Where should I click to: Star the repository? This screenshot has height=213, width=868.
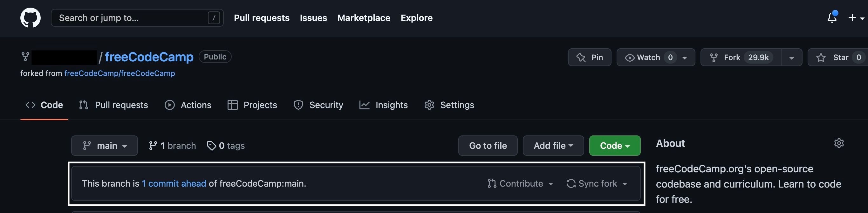[x=838, y=57]
